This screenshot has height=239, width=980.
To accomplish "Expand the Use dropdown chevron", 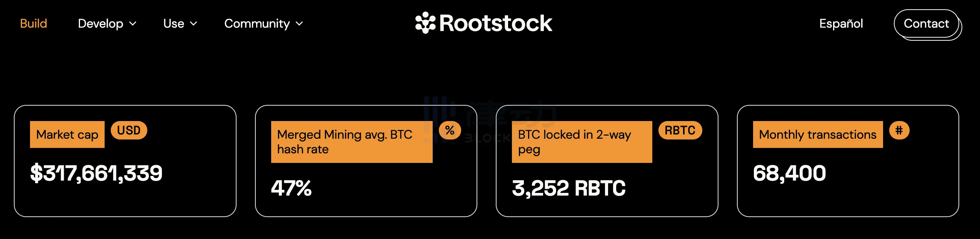I will click(x=193, y=24).
